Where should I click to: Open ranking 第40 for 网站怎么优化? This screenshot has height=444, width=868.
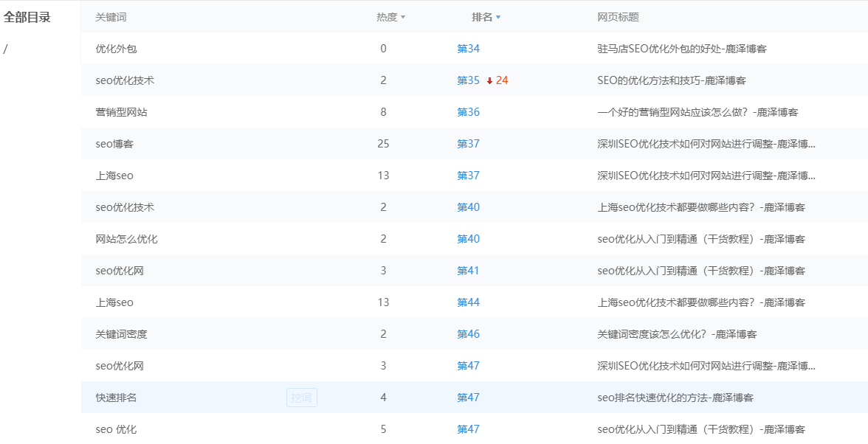pos(468,239)
